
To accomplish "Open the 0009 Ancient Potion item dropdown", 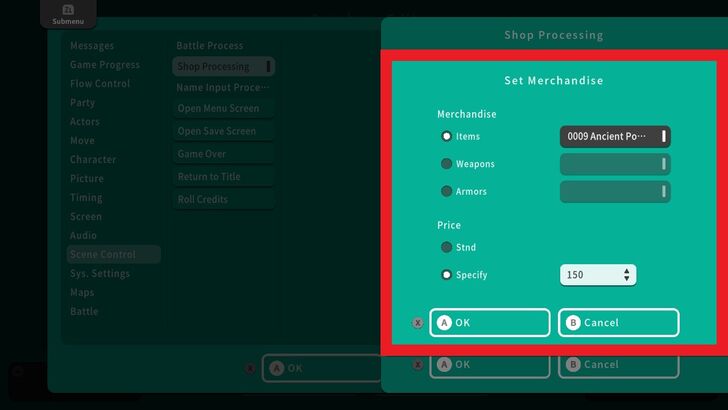I will point(614,136).
